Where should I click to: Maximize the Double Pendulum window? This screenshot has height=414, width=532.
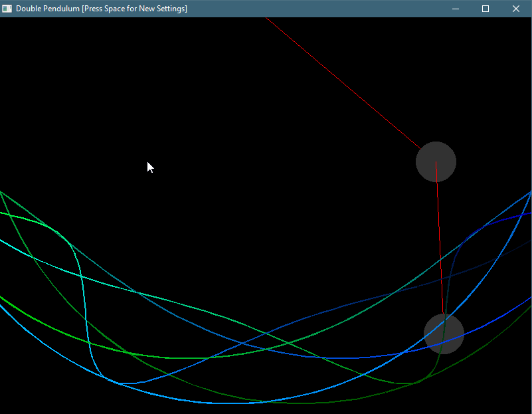[486, 9]
